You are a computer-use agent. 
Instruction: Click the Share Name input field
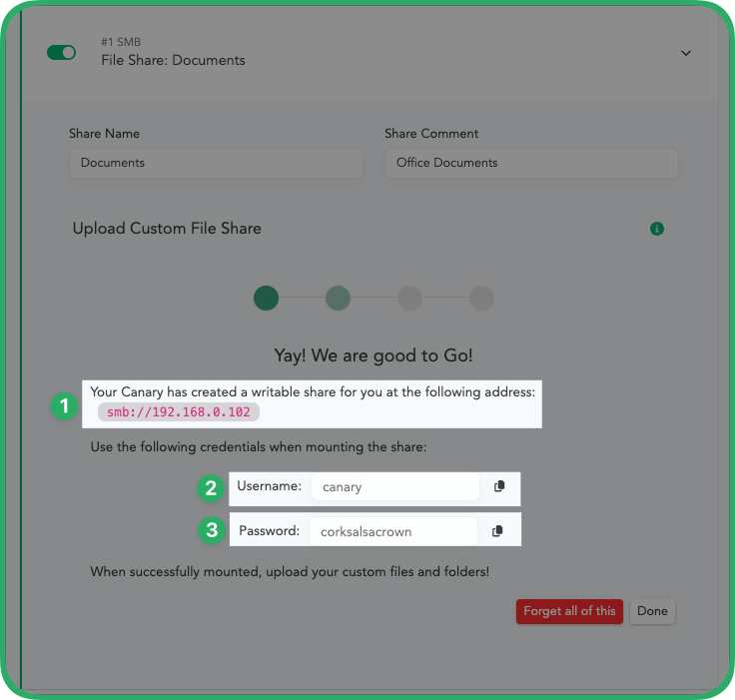216,163
